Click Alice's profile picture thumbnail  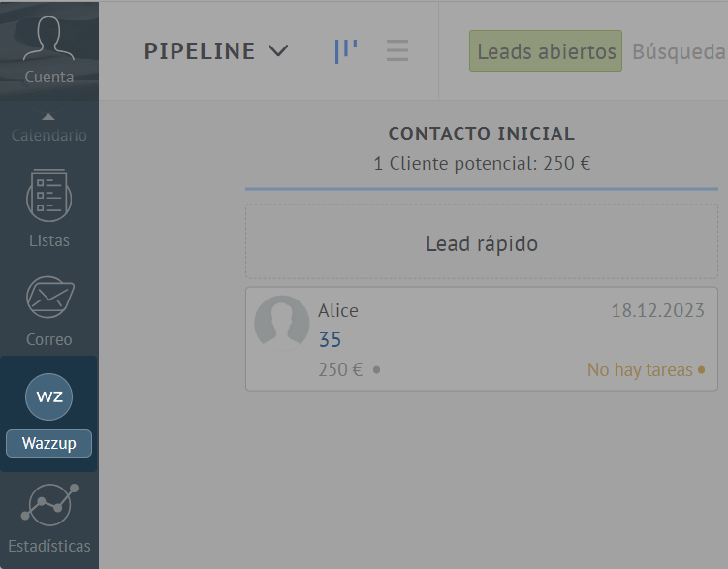[x=282, y=323]
